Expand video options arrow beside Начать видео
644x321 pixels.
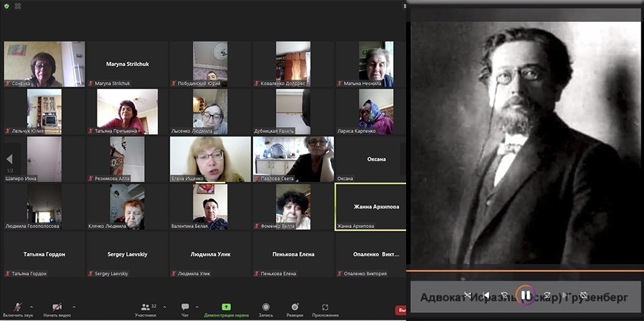pos(74,307)
